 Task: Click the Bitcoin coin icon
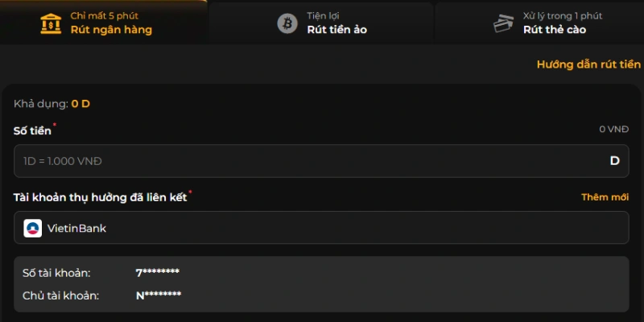(x=287, y=23)
